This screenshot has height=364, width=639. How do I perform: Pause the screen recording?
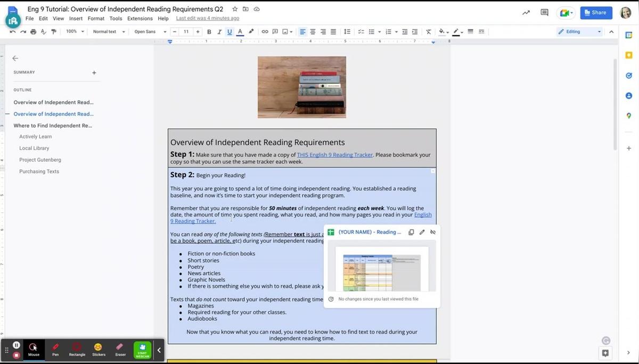[17, 345]
